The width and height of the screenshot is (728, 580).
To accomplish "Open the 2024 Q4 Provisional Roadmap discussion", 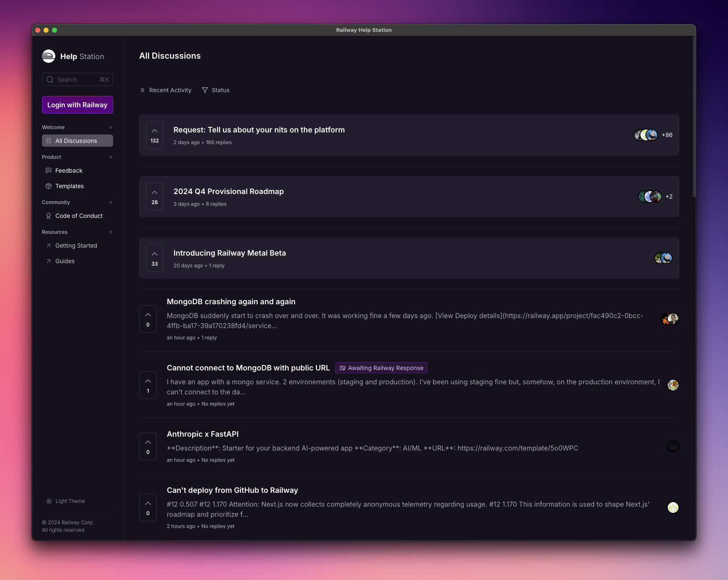I will point(228,192).
